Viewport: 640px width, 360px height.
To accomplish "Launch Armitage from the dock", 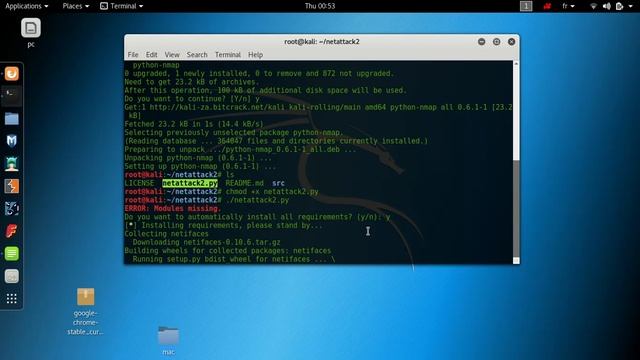I will pyautogui.click(x=11, y=164).
